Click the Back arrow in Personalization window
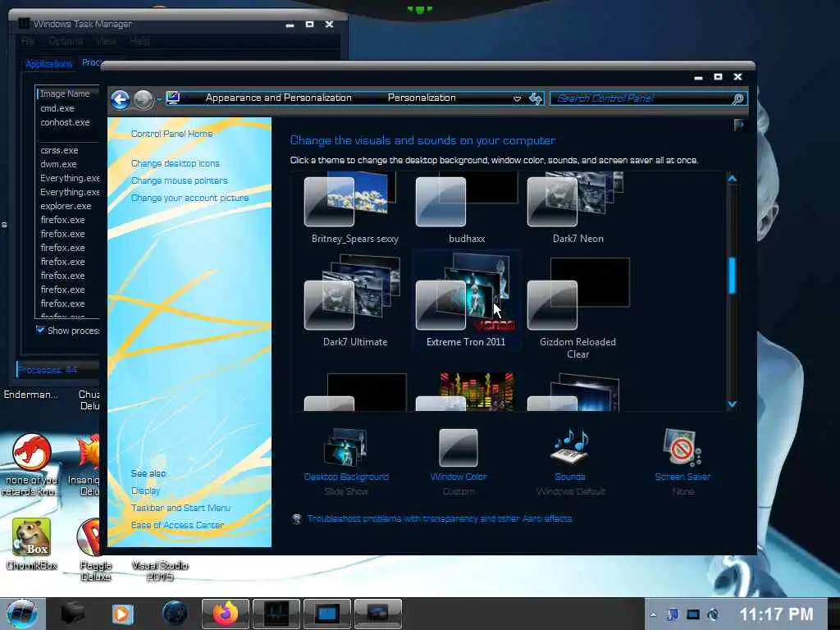 120,99
